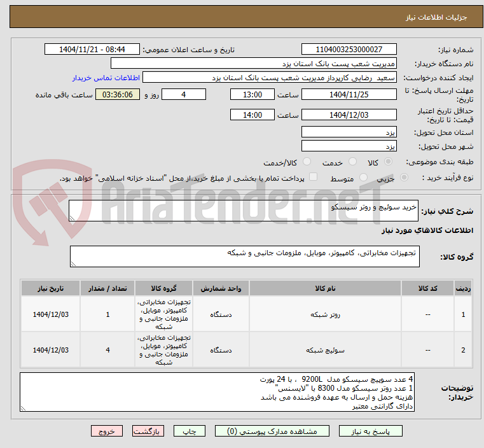Click goods group cell in سوئیچ شبکه row
Image resolution: width=484 pixels, height=448 pixels.
[163, 350]
